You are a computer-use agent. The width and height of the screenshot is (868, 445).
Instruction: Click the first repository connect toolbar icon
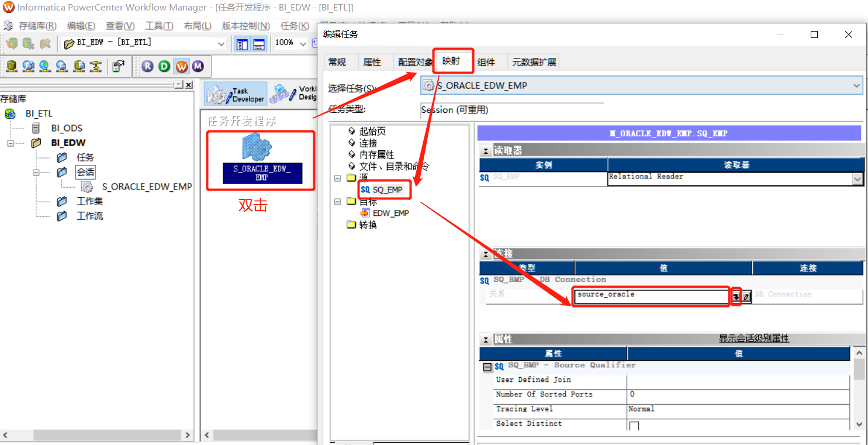tap(11, 43)
